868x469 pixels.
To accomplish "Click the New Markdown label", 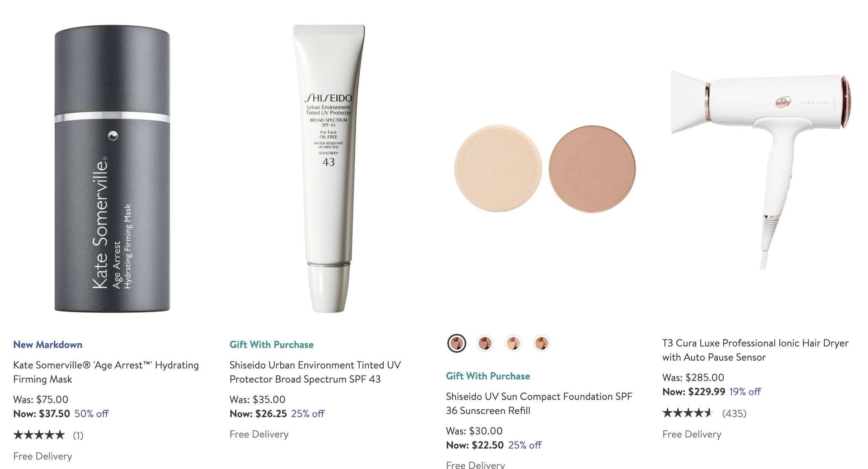I will [48, 344].
